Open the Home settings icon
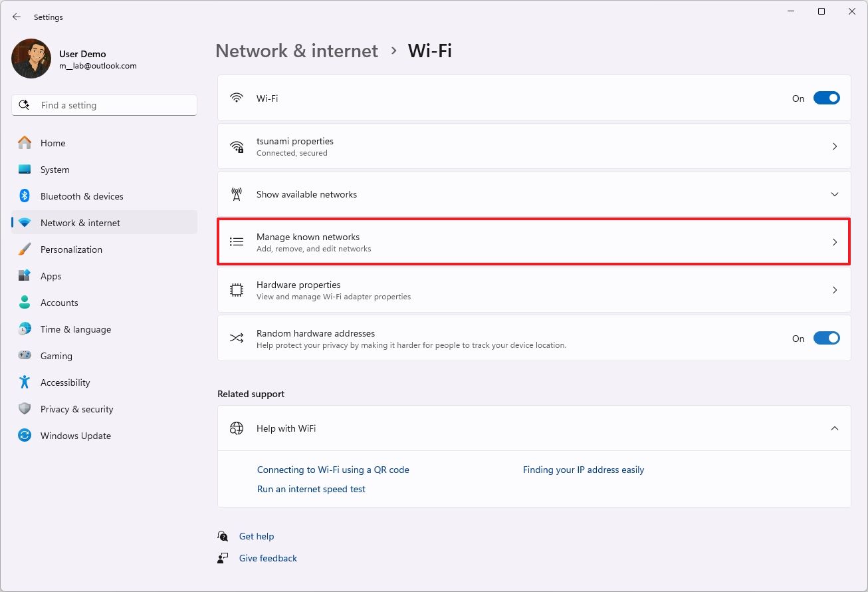 [25, 143]
